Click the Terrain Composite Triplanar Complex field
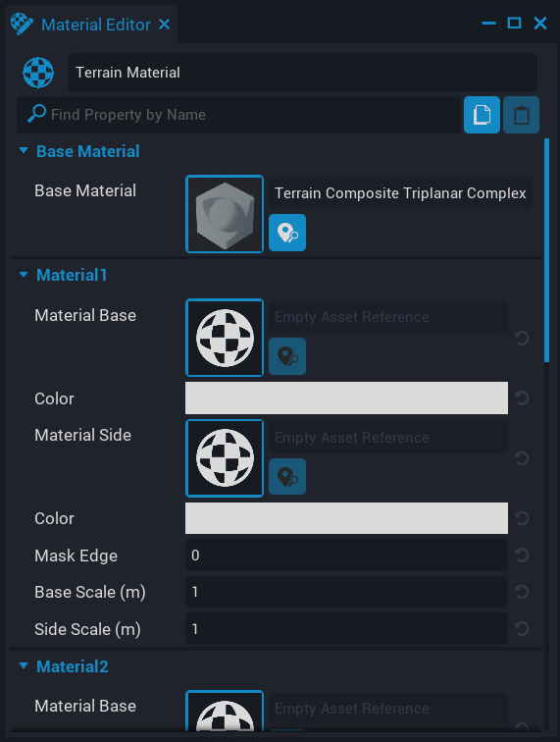 tap(400, 193)
